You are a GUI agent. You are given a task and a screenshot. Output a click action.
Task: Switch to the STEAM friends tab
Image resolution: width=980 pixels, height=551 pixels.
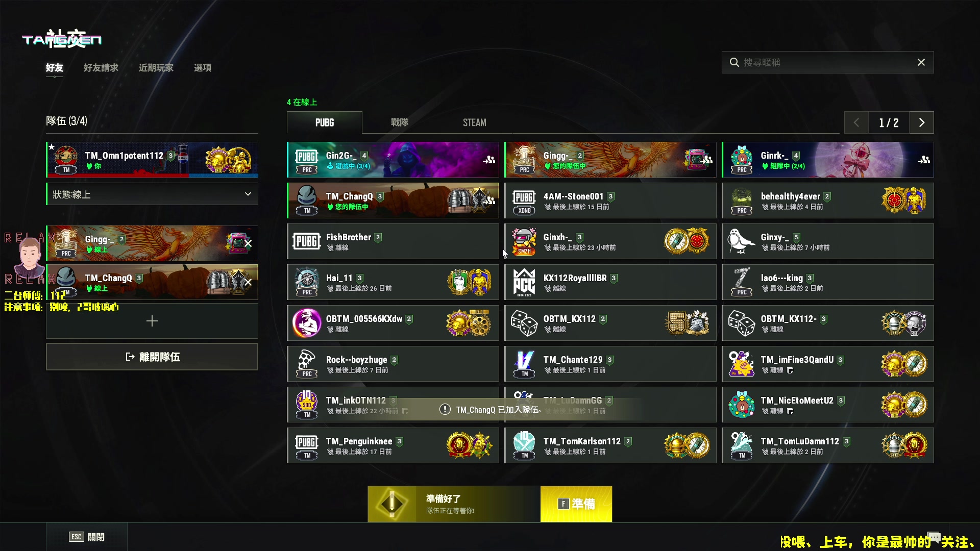coord(475,122)
